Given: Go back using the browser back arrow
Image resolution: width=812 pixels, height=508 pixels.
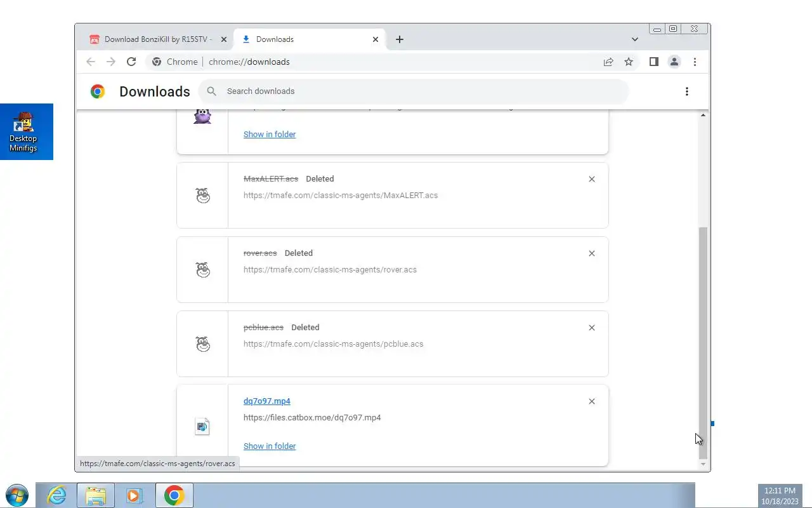Looking at the screenshot, I should [x=91, y=62].
